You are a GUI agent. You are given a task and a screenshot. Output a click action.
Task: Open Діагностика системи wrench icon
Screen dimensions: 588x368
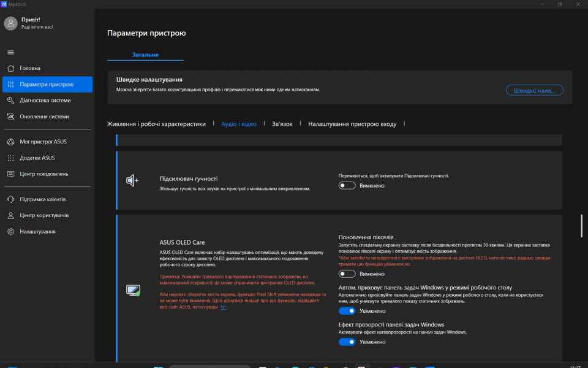(10, 101)
